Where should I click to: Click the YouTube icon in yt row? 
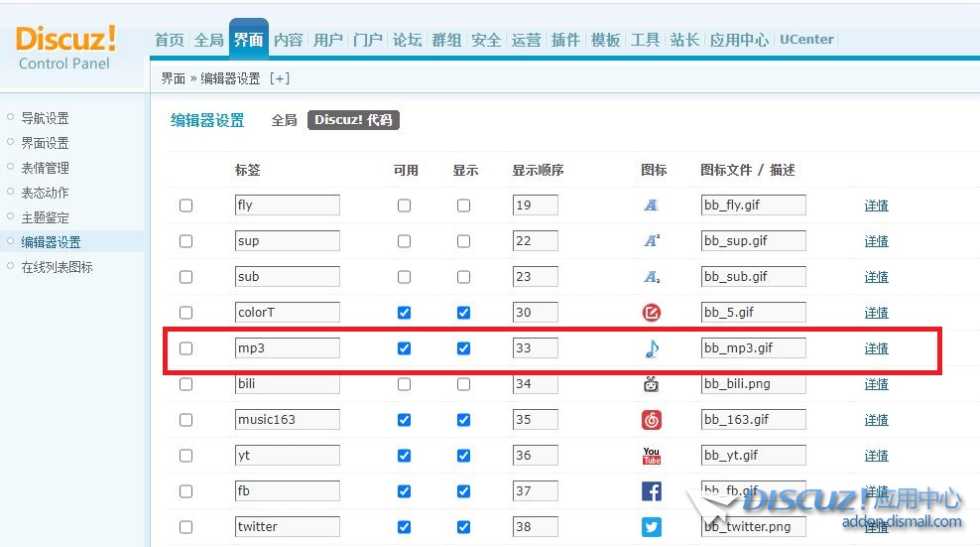652,456
